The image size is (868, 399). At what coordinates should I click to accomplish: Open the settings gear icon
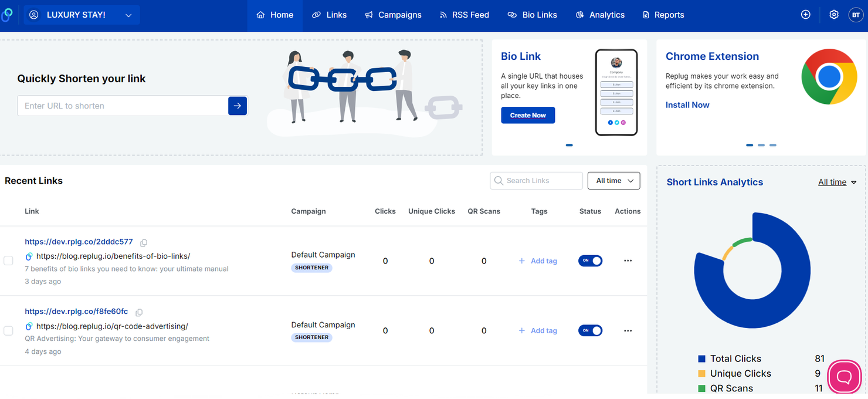click(834, 15)
